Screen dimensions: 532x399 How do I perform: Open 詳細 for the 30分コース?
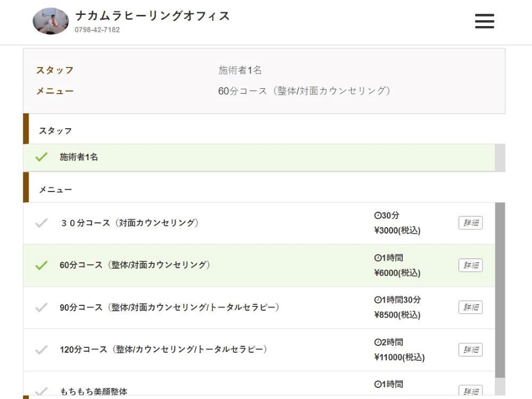coord(470,223)
